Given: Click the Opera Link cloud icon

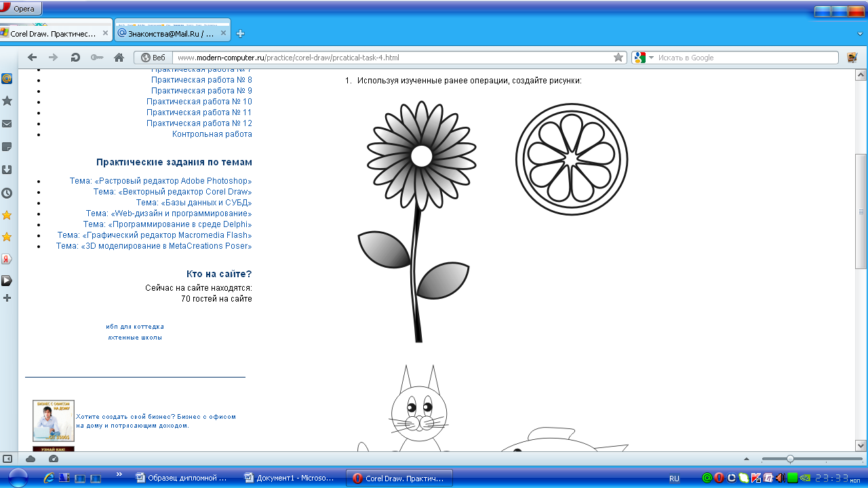Looking at the screenshot, I should (31, 459).
